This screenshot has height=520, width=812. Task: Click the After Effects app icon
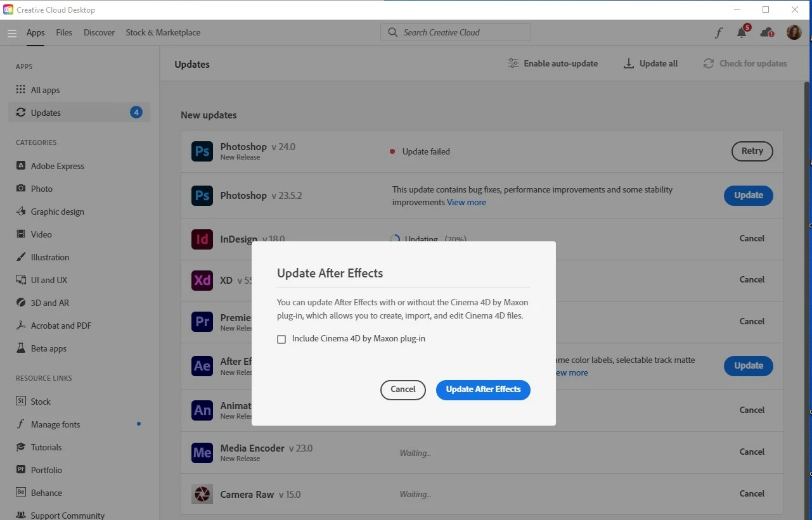tap(202, 366)
